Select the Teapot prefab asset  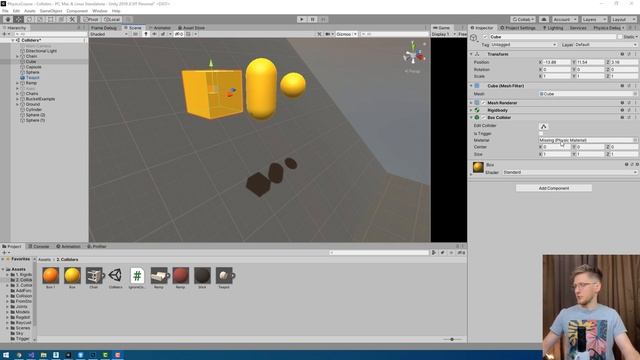224,276
